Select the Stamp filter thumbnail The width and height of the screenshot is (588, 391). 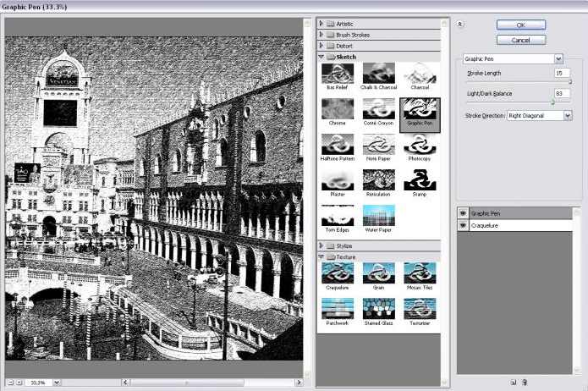pyautogui.click(x=420, y=180)
